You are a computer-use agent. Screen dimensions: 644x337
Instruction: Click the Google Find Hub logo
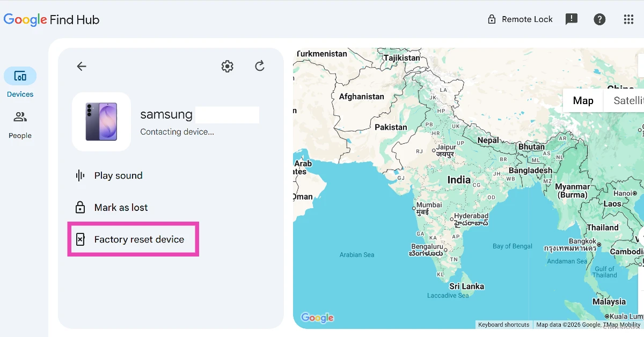tap(52, 20)
